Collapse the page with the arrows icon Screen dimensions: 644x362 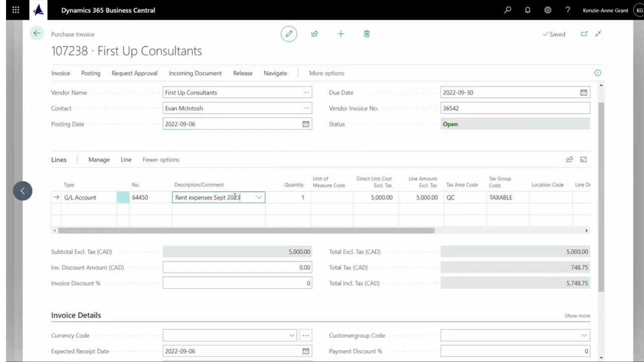point(598,34)
